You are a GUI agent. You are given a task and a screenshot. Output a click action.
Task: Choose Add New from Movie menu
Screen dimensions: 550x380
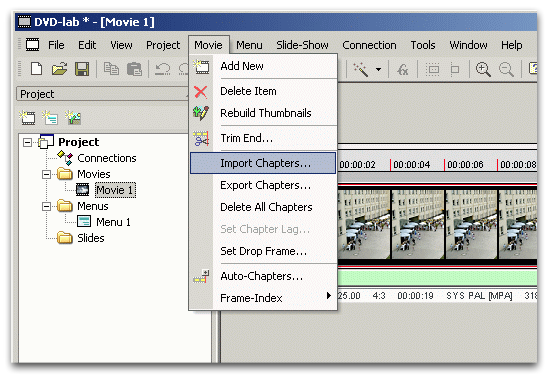click(263, 66)
